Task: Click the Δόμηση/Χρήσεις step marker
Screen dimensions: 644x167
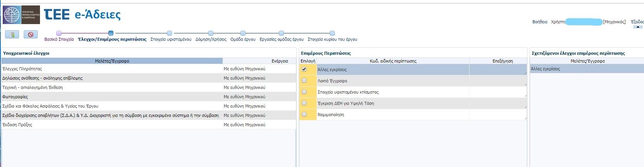Action: [211, 33]
